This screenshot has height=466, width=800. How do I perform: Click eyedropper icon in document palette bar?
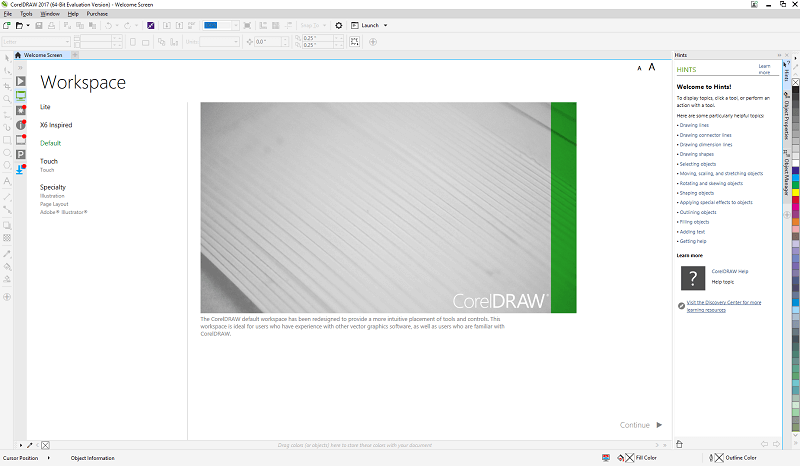click(x=30, y=445)
